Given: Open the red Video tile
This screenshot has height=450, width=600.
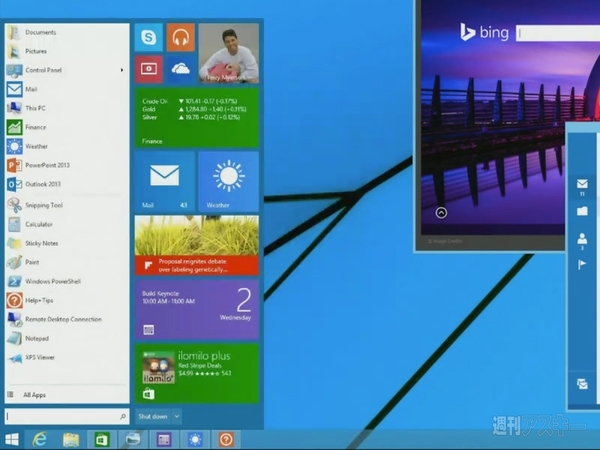Looking at the screenshot, I should 149,69.
